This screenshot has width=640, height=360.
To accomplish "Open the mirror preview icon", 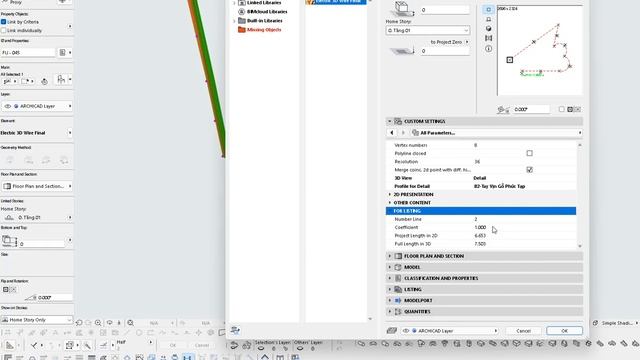I will click(489, 38).
